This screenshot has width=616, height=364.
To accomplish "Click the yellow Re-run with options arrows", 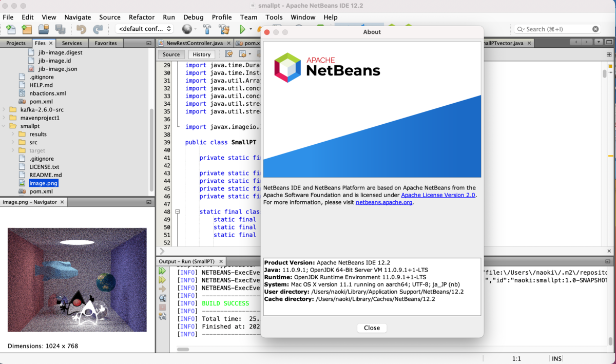I will coord(162,280).
